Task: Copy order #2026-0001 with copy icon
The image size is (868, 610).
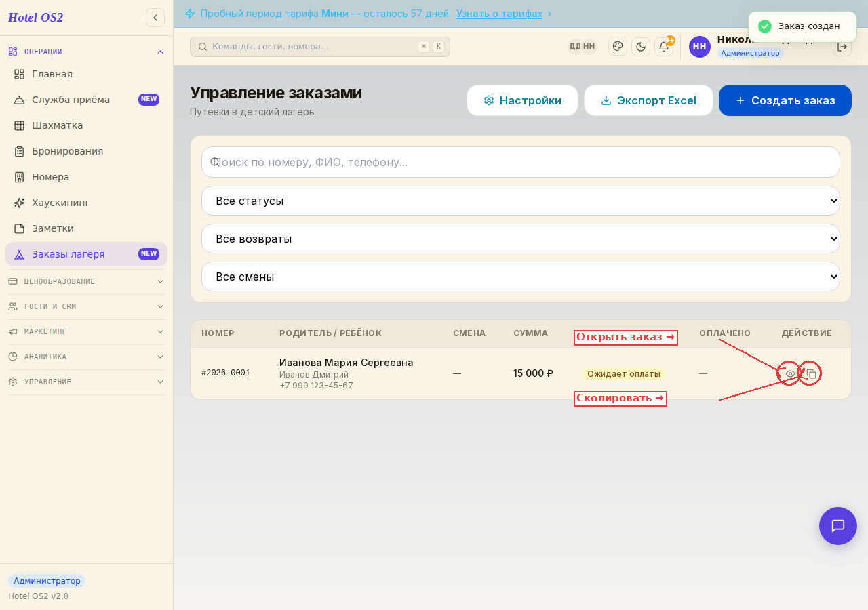Action: pyautogui.click(x=811, y=373)
